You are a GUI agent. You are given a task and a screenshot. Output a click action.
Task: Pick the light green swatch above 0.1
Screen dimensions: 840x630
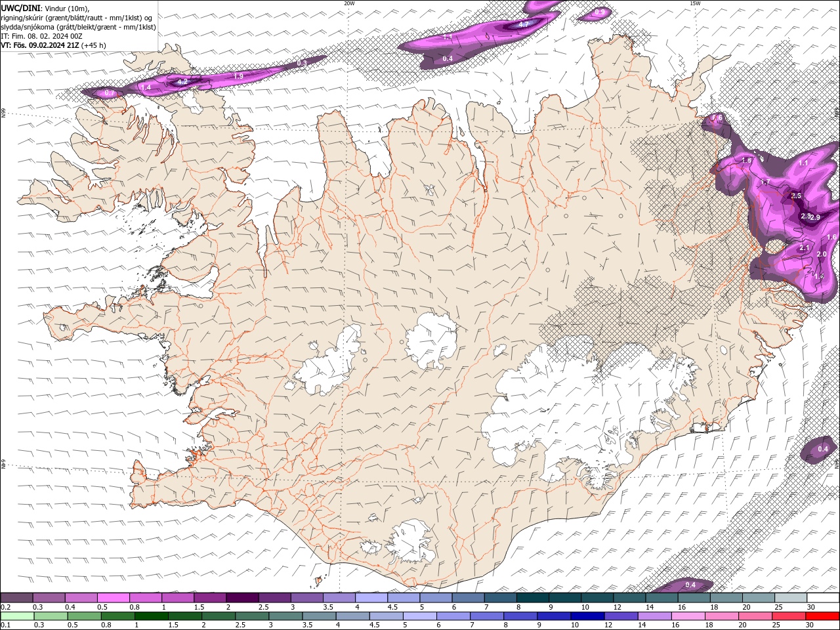click(16, 616)
